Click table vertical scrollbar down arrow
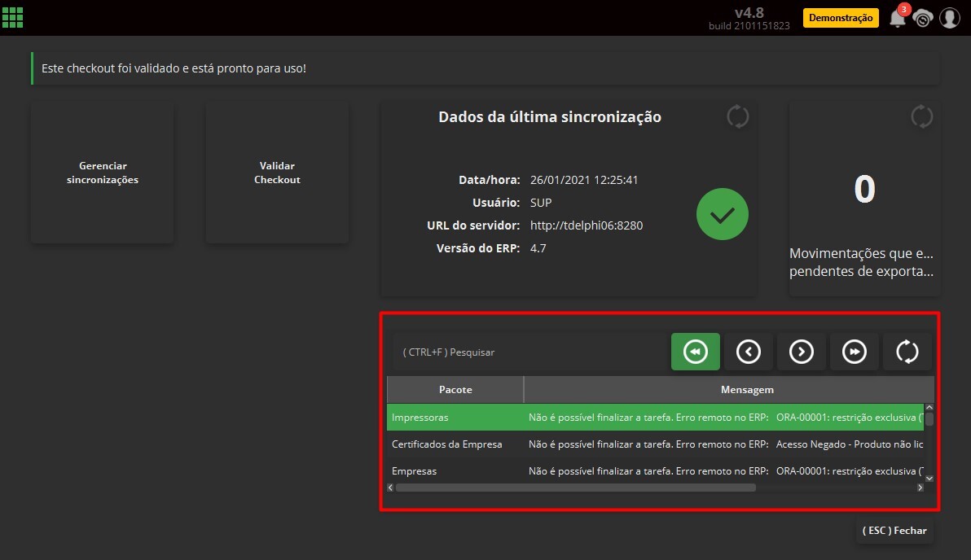This screenshot has width=971, height=560. coord(929,479)
